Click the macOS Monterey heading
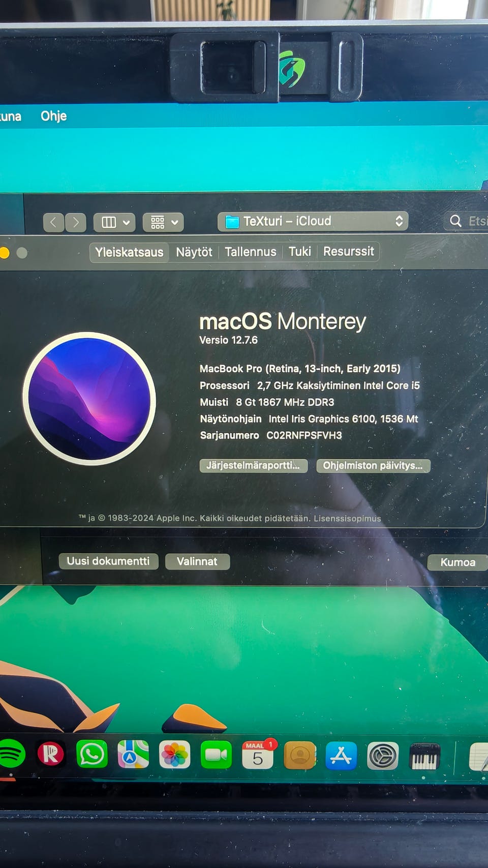This screenshot has width=488, height=868. (x=283, y=321)
